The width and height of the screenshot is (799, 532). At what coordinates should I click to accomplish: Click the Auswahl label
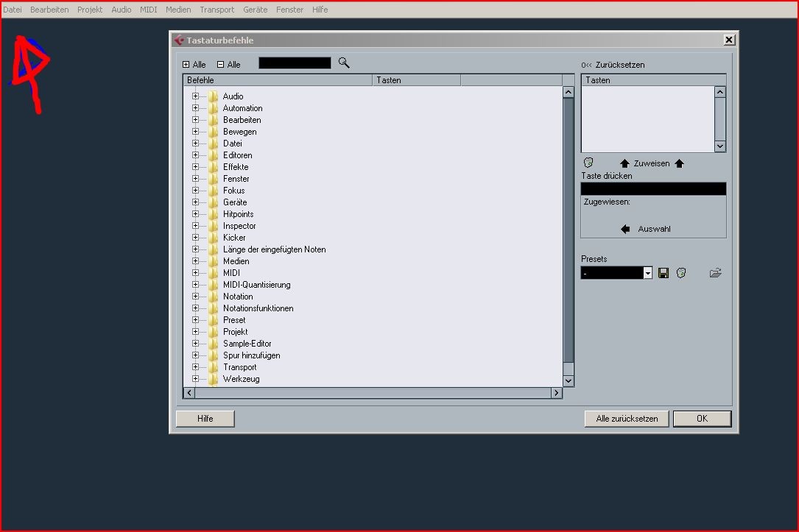654,229
